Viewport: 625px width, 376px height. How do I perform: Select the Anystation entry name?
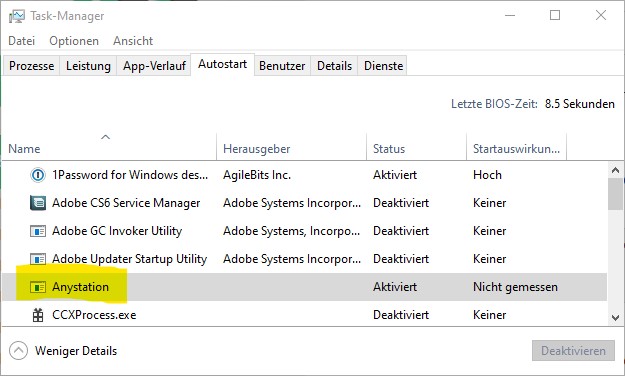tap(80, 287)
